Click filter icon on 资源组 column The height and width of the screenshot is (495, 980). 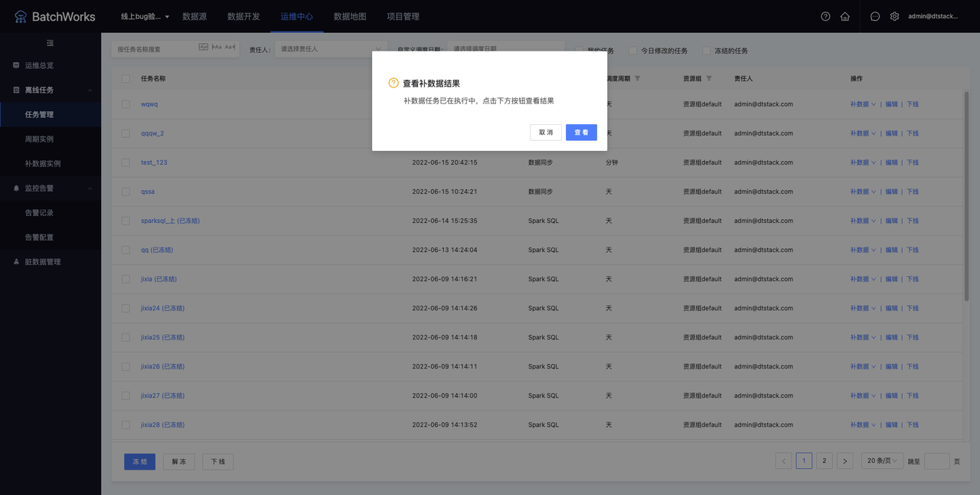[709, 79]
